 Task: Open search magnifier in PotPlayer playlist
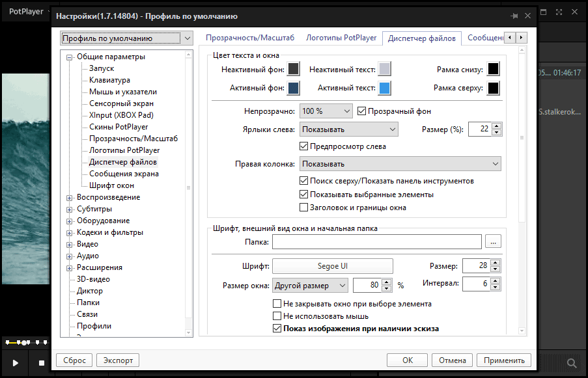pos(572,362)
